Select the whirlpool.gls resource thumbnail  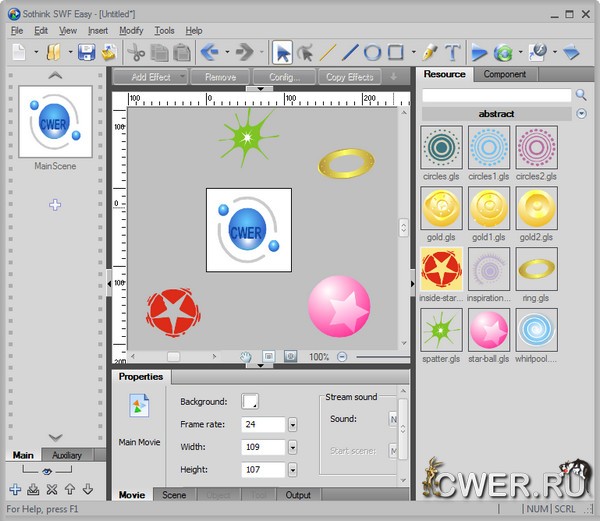535,328
